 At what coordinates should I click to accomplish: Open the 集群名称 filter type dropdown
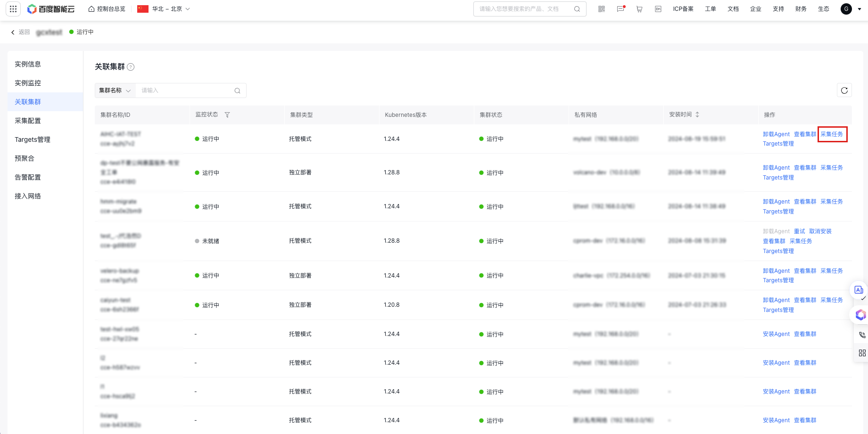(115, 90)
